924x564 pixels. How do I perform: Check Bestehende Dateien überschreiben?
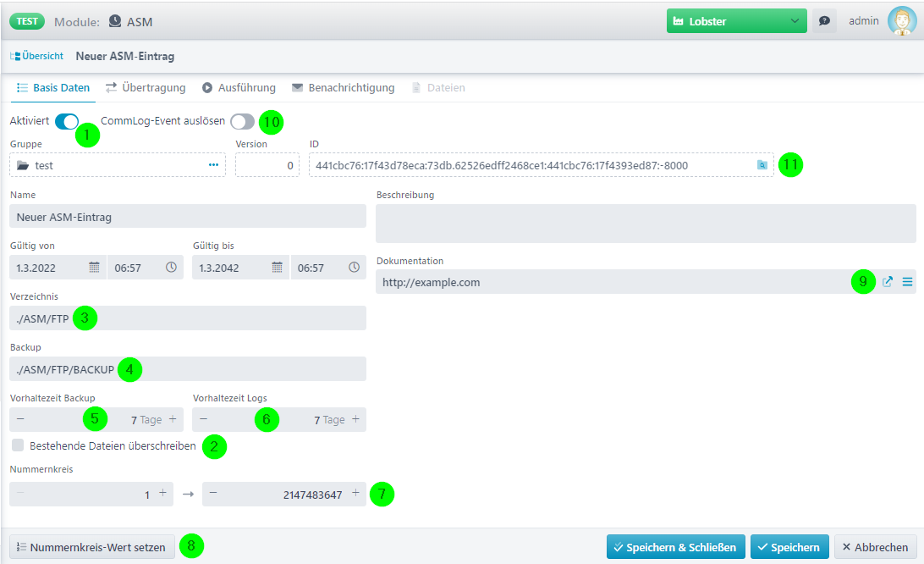tap(18, 445)
